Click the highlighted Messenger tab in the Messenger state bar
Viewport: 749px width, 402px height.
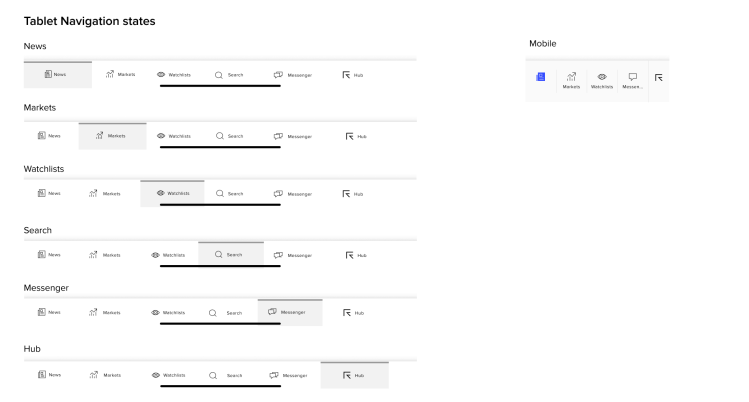289,312
